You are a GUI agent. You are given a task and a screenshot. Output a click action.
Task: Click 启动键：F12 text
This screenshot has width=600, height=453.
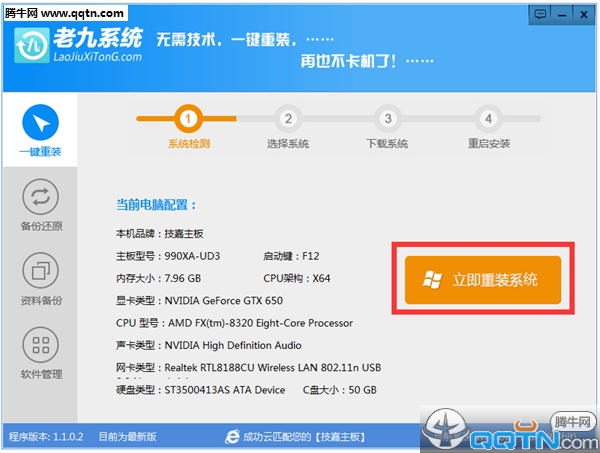pyautogui.click(x=291, y=256)
